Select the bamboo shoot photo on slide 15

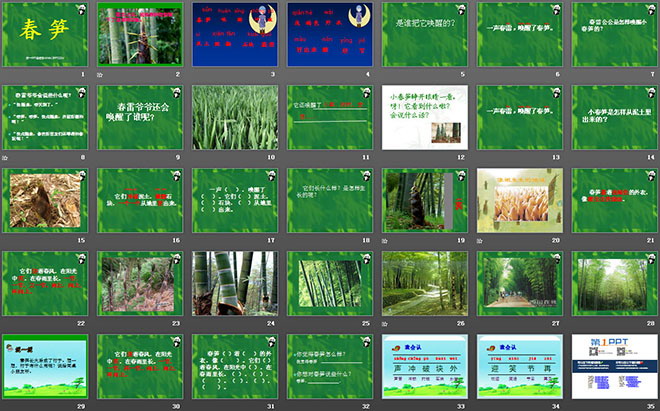(x=44, y=200)
